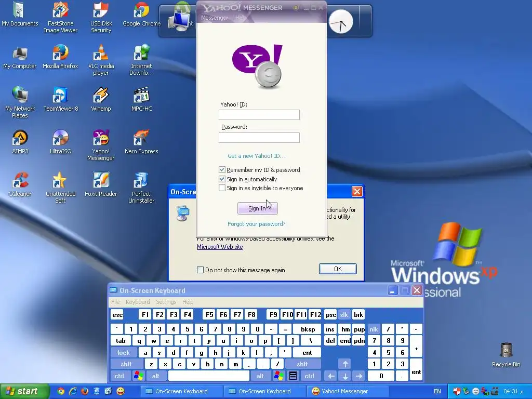Click bksp key on On-Screen Keyboard
The height and width of the screenshot is (399, 532).
click(308, 329)
